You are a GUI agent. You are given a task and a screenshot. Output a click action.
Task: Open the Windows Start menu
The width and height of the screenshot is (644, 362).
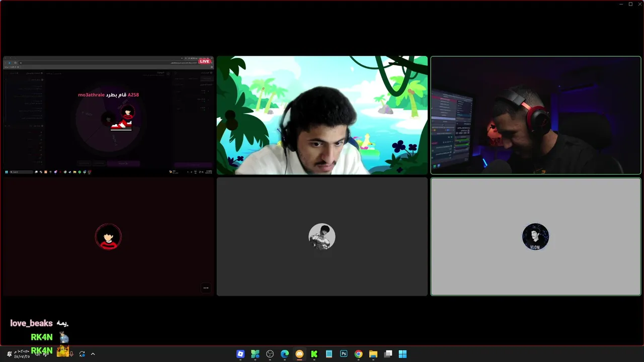pos(403,354)
